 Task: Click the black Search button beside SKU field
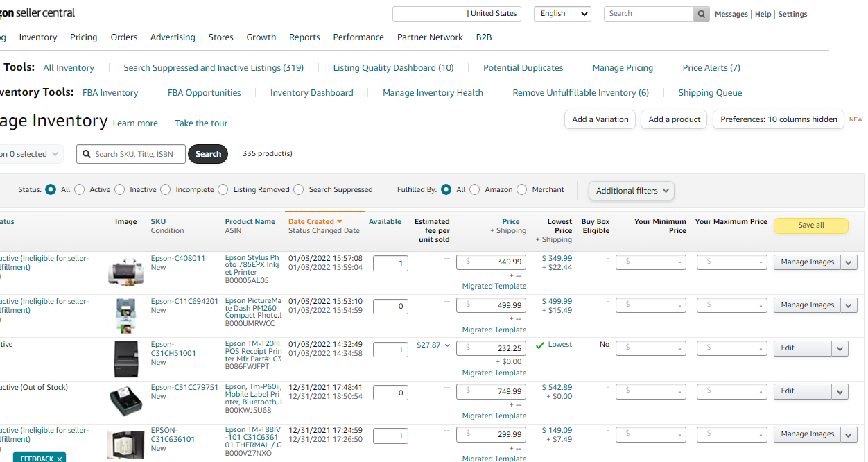[x=208, y=154]
